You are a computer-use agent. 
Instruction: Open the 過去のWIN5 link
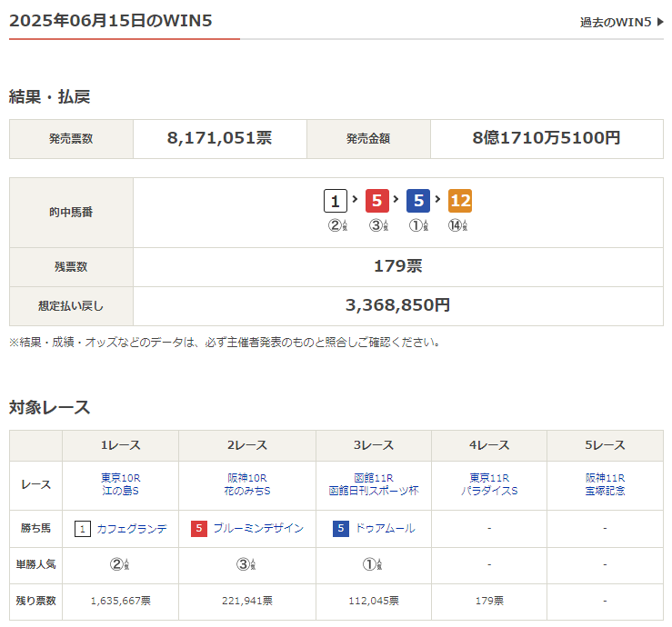coord(616,22)
